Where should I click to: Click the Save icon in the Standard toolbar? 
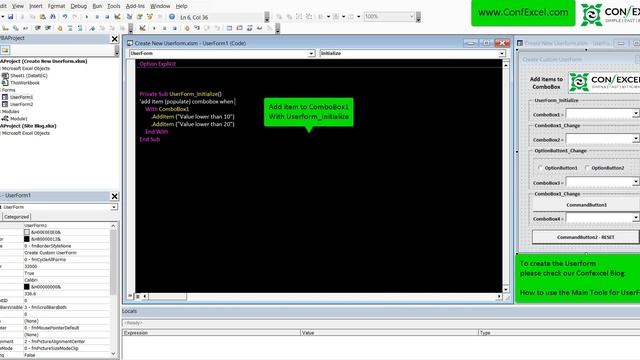[x=11, y=17]
